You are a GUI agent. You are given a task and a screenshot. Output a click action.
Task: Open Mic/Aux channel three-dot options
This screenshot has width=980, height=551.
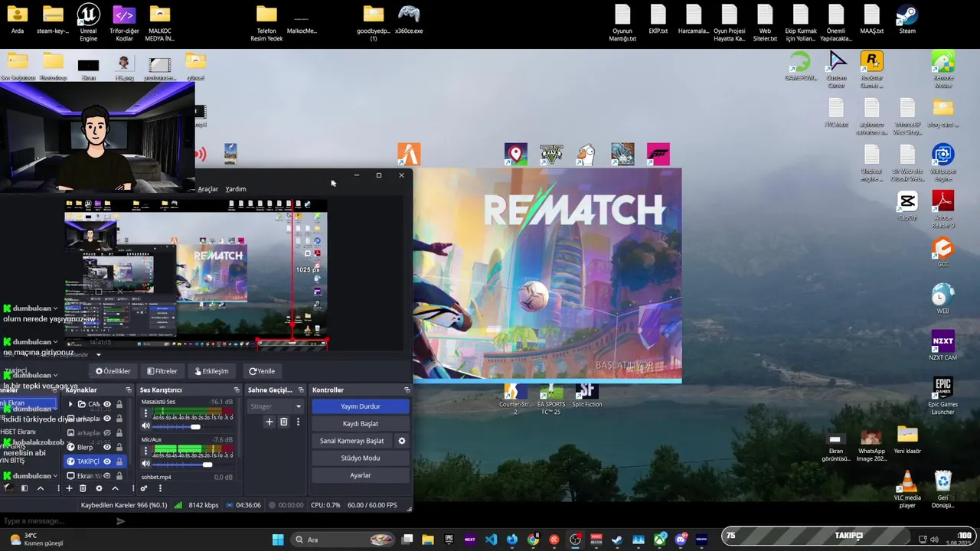click(145, 451)
